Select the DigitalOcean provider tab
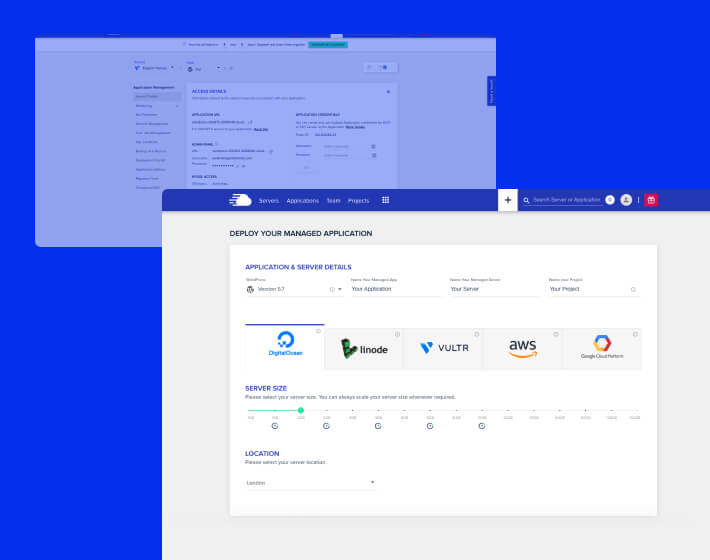This screenshot has width=710, height=560. (x=285, y=347)
